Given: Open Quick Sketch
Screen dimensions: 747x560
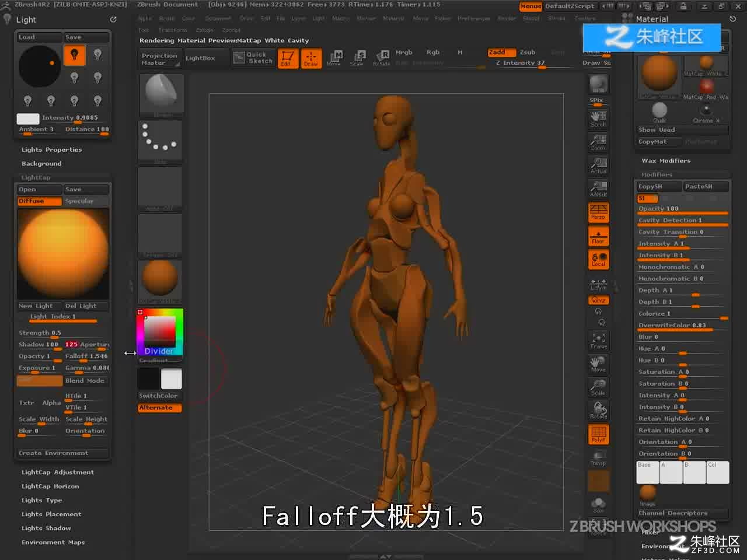Looking at the screenshot, I should pos(253,58).
